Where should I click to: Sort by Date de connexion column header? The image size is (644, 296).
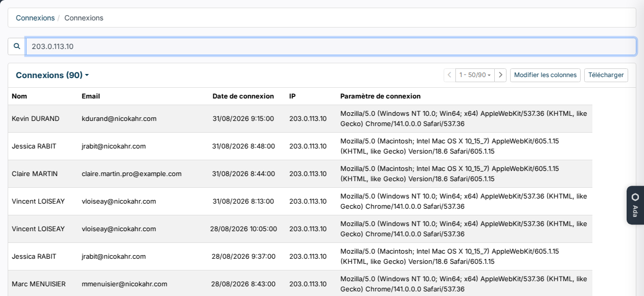point(243,96)
